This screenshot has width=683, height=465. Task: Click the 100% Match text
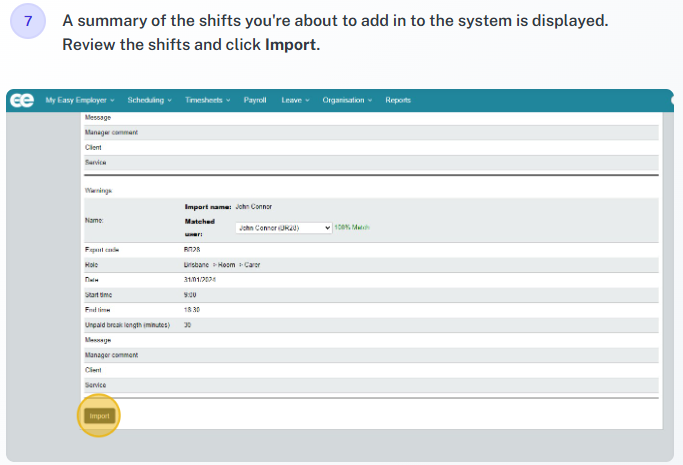[352, 227]
